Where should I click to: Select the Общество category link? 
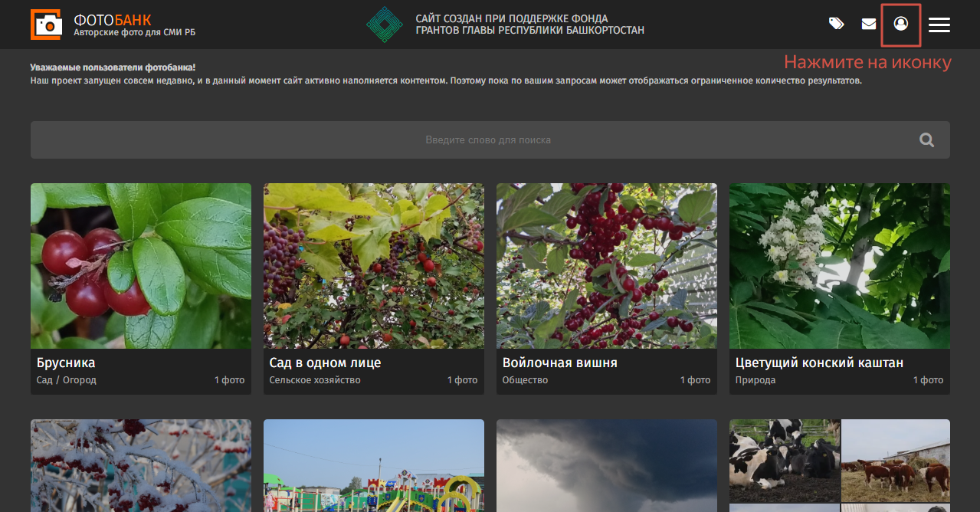click(525, 380)
